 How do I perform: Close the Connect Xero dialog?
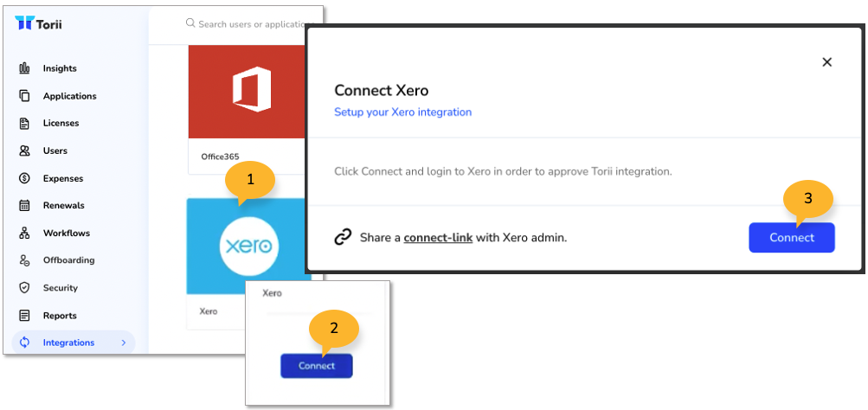click(x=827, y=62)
